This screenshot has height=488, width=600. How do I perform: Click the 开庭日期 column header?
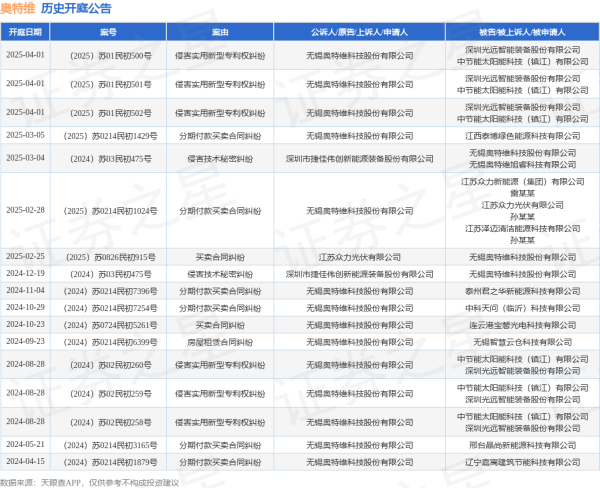(x=25, y=32)
